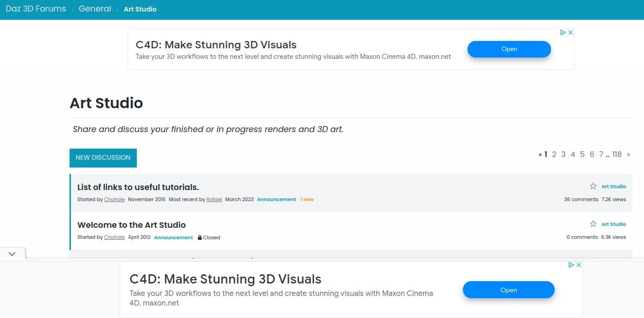Click Open button in top ad
This screenshot has width=644, height=318.
[509, 49]
